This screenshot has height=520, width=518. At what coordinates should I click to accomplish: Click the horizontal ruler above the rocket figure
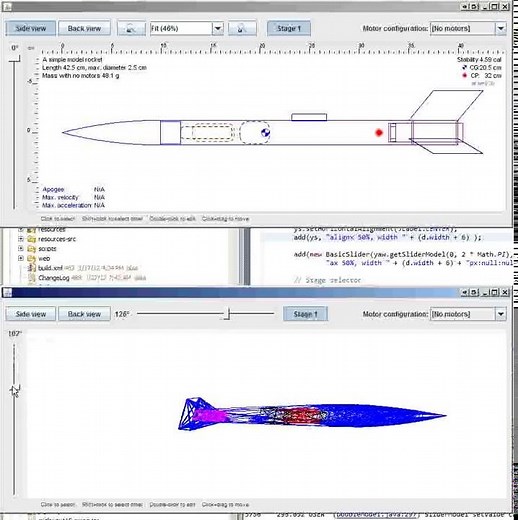tap(272, 49)
